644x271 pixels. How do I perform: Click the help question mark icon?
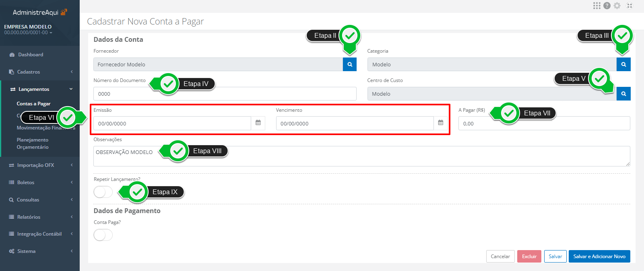pyautogui.click(x=607, y=6)
